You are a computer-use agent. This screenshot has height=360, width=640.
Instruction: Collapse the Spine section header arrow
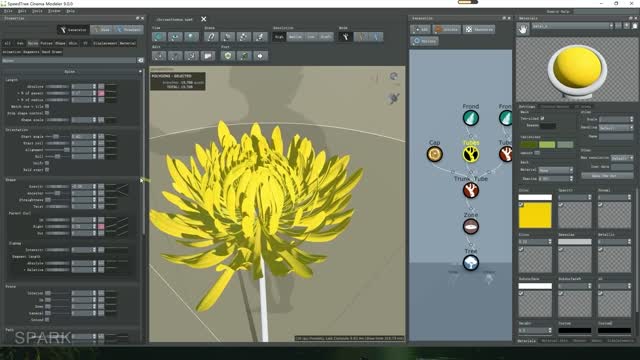click(x=140, y=71)
